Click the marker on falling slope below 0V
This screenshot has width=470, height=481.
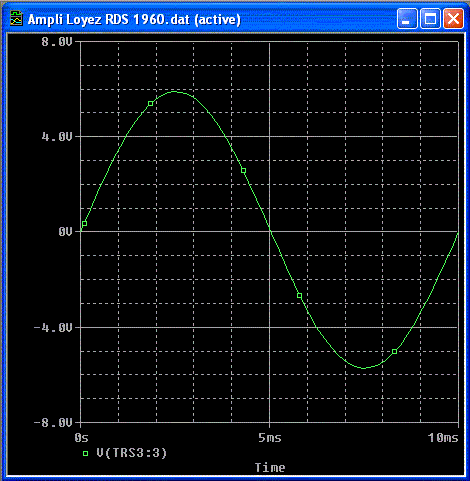click(299, 296)
